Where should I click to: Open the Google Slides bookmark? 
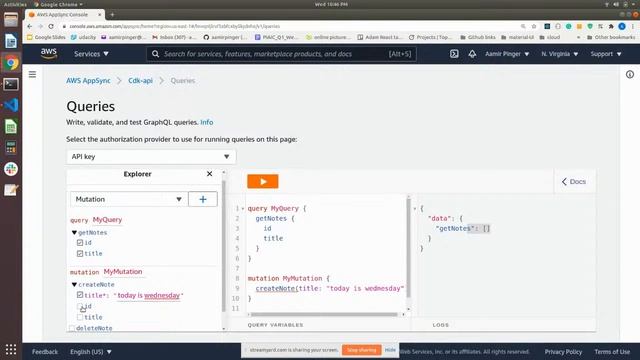tap(46, 37)
